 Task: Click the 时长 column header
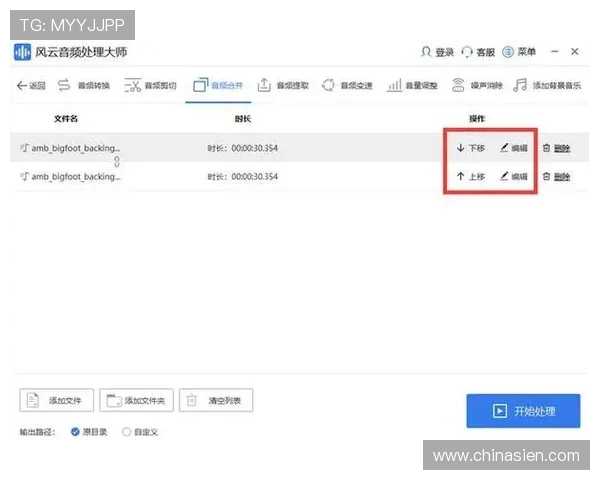pos(243,119)
